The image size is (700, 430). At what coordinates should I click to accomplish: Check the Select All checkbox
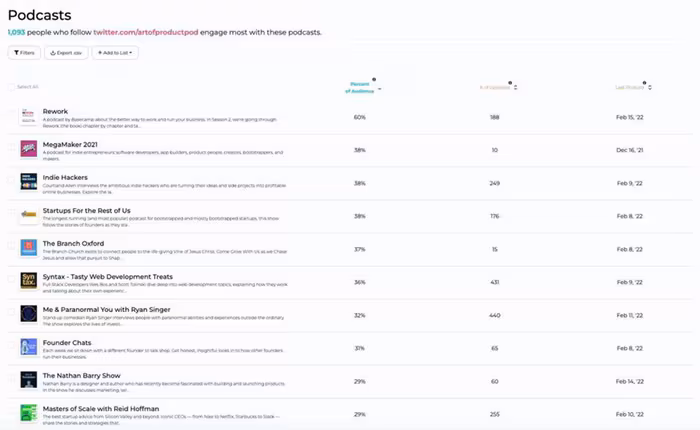[12, 87]
